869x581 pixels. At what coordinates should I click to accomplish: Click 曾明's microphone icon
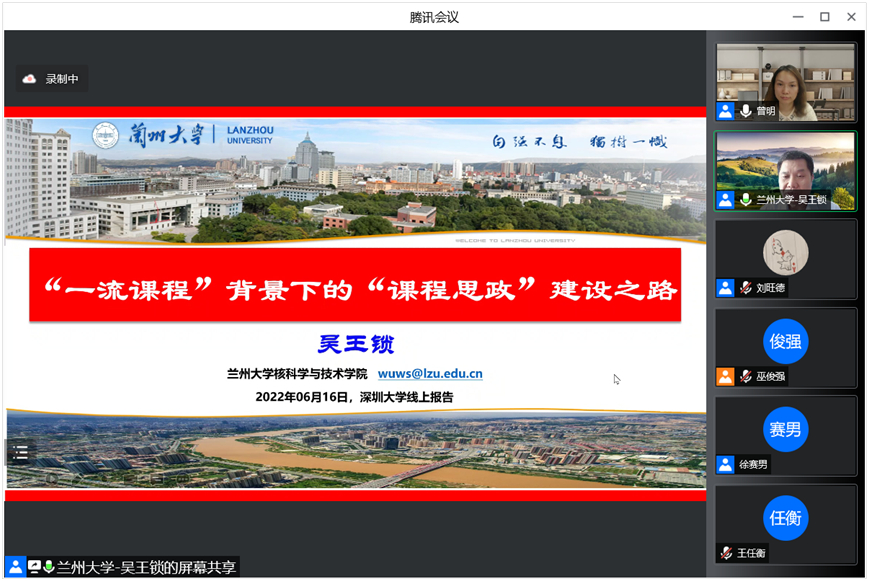tap(745, 111)
